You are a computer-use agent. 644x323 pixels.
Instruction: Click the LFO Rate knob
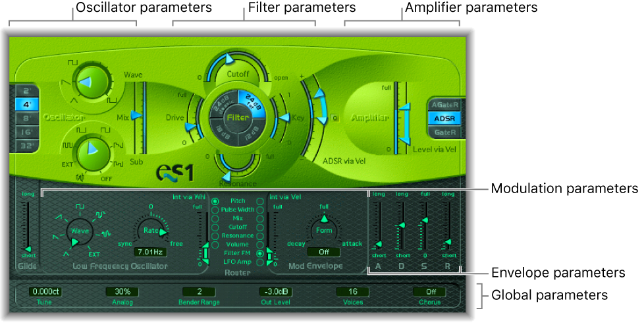(x=151, y=231)
